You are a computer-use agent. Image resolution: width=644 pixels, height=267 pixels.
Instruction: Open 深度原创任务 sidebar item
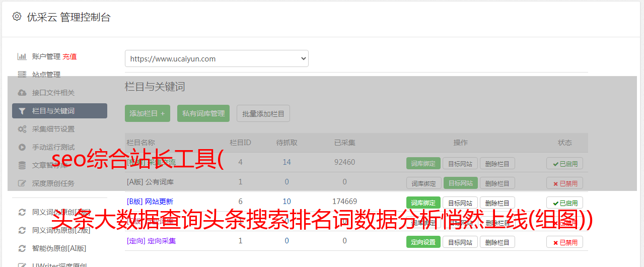[53, 183]
